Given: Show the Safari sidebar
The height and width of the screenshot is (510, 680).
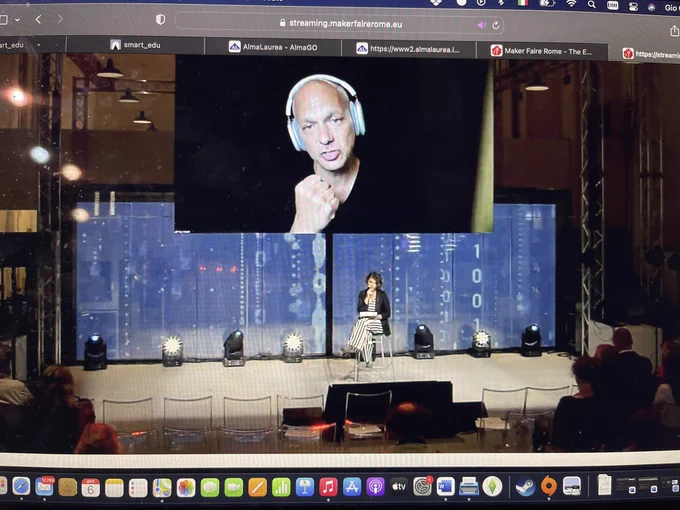Looking at the screenshot, I should 3,20.
